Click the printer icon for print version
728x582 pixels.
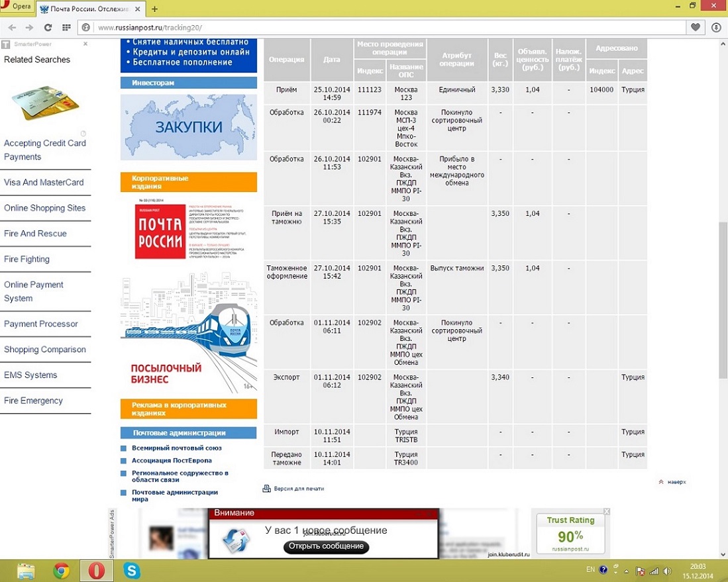(266, 489)
